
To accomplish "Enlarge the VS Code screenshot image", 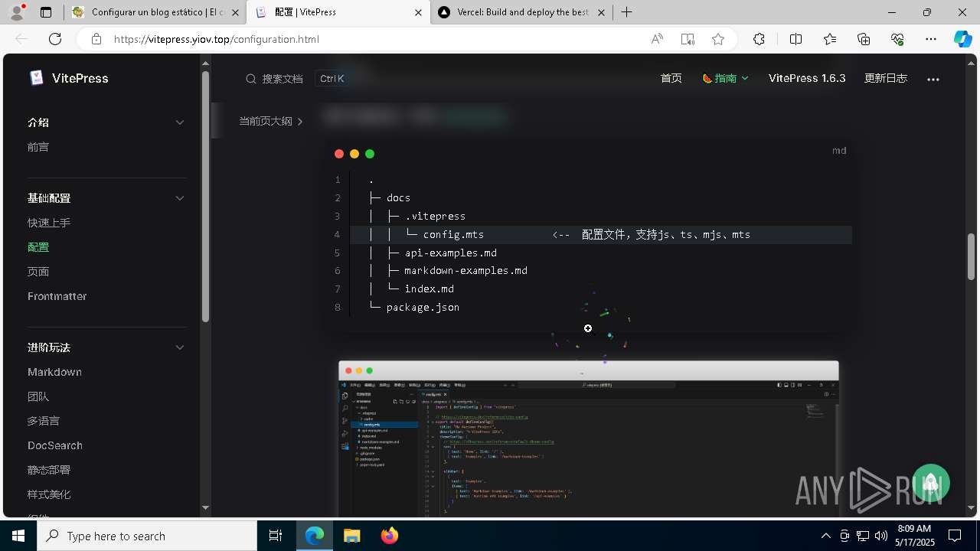I will tap(589, 439).
